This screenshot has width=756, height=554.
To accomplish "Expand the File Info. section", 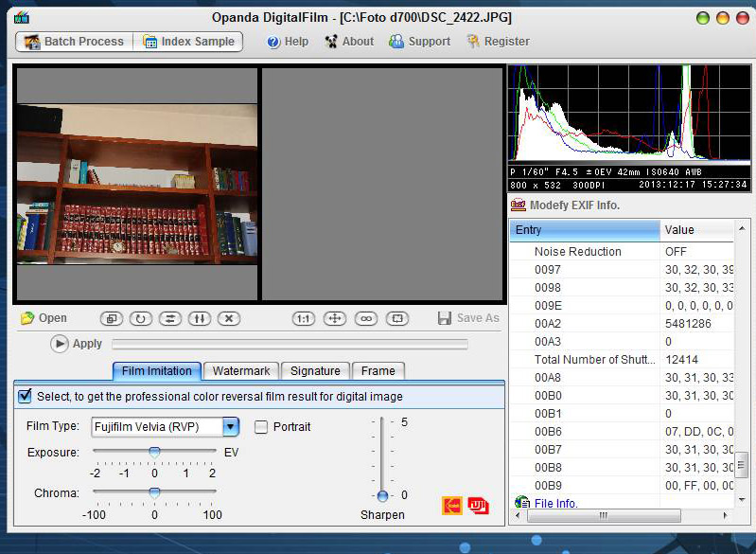I will pos(522,503).
